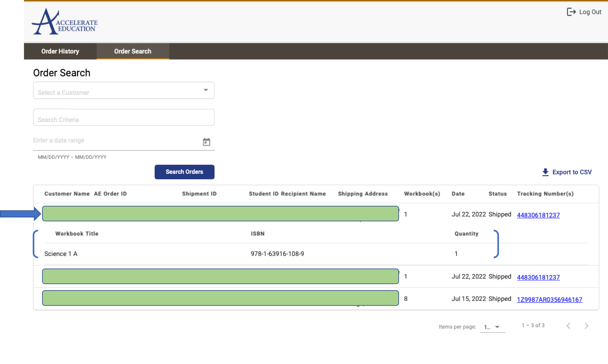Open the 1Z9987AR0356946167 tracking link

click(549, 300)
